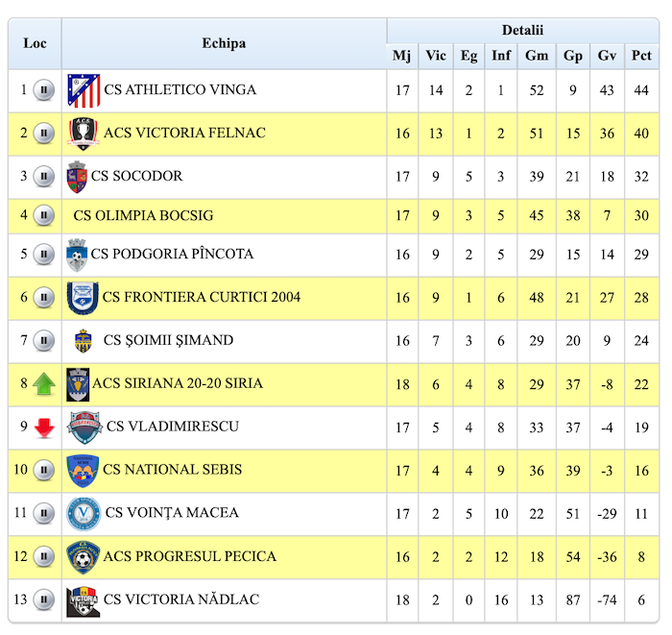Click the red down arrow at position 9
Screen dimensions: 672x635
point(44,427)
